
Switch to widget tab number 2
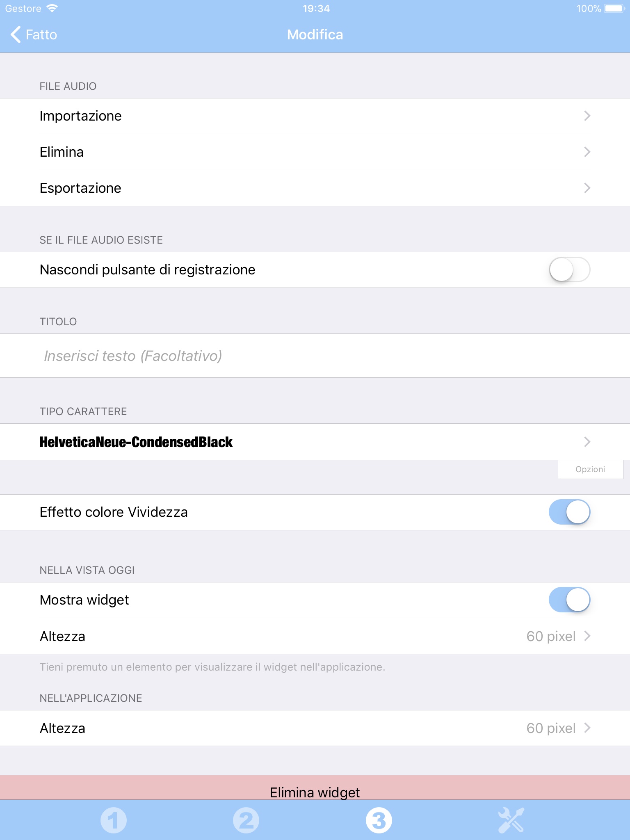[x=246, y=820]
